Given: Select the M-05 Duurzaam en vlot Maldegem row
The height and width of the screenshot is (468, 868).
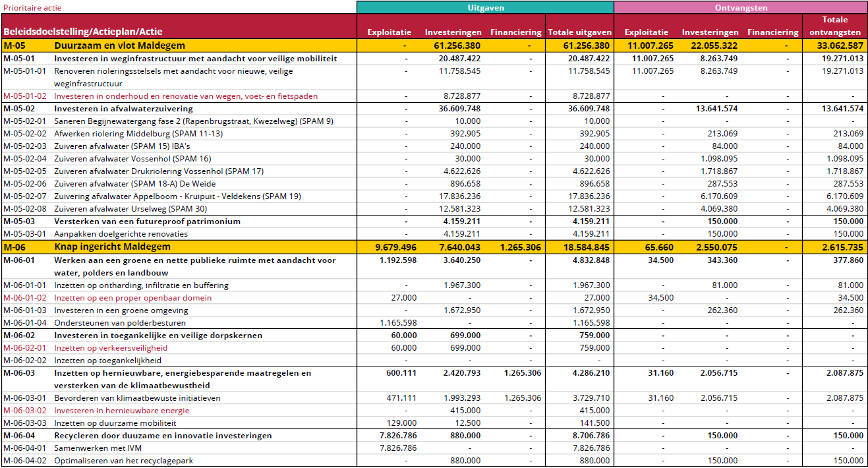Looking at the screenshot, I should click(119, 45).
